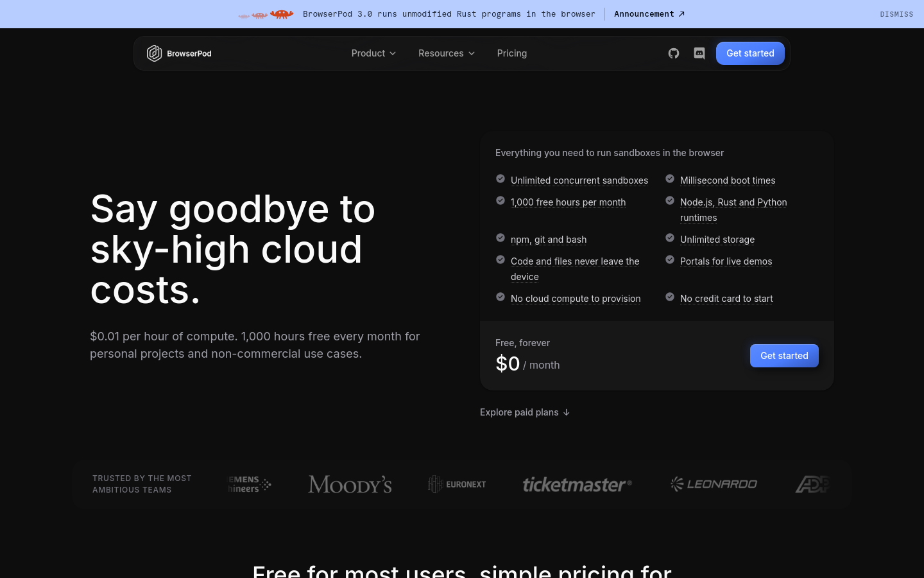The image size is (924, 578).
Task: Click "TRUSTED BY THE MOST AMBITIOUS TEAMS" label
Action: click(142, 484)
